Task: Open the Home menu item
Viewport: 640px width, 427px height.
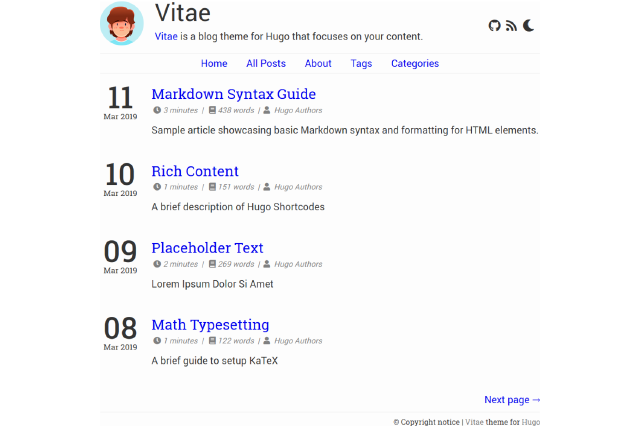Action: pos(214,63)
